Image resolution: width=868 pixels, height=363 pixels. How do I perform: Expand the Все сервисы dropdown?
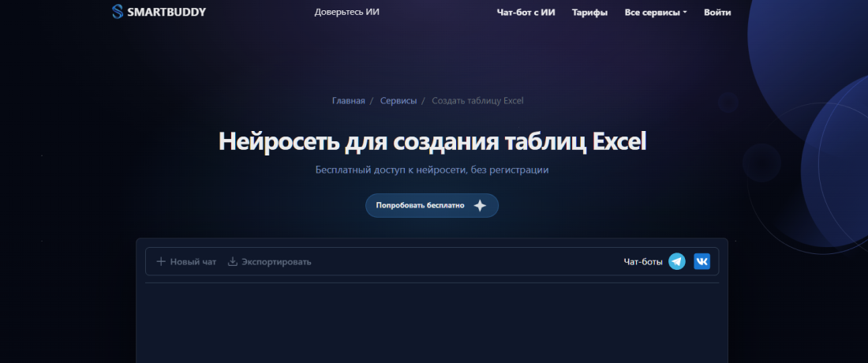656,13
